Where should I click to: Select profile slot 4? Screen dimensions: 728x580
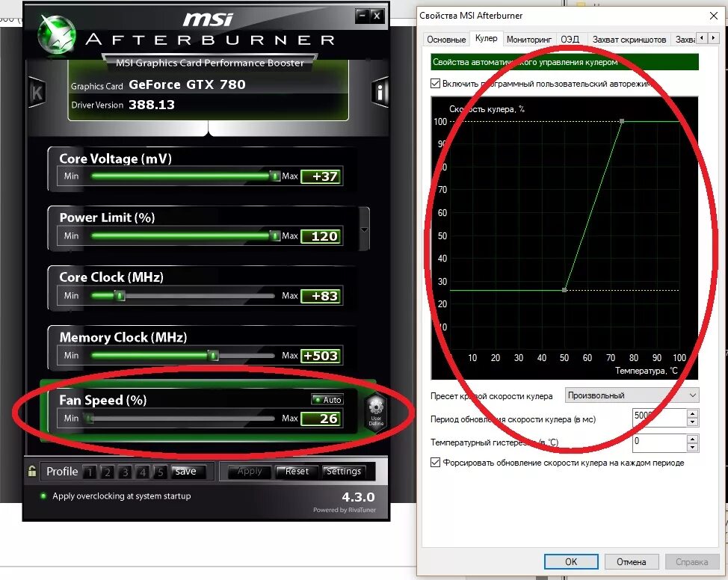point(143,472)
